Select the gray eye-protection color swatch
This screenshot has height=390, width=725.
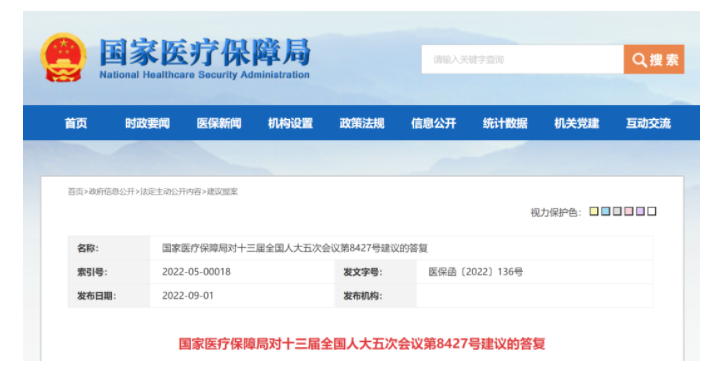click(x=617, y=211)
